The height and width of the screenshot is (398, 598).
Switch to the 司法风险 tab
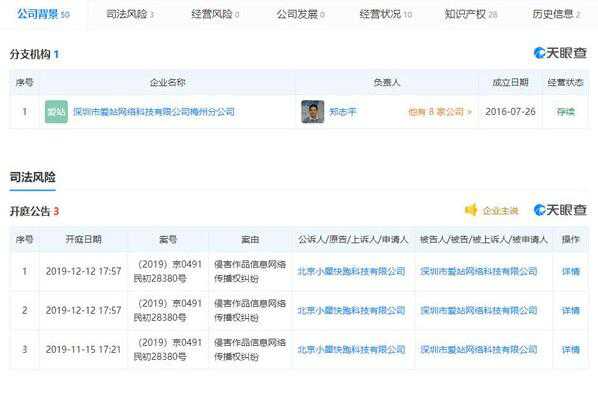[130, 14]
